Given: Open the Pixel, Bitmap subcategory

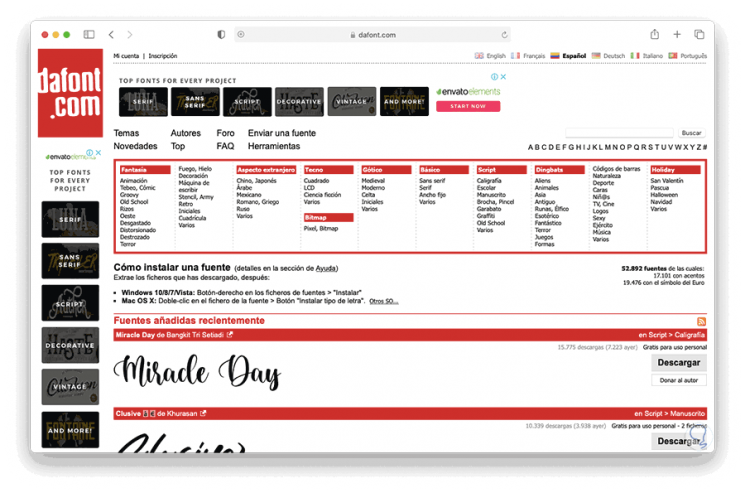Looking at the screenshot, I should (321, 228).
